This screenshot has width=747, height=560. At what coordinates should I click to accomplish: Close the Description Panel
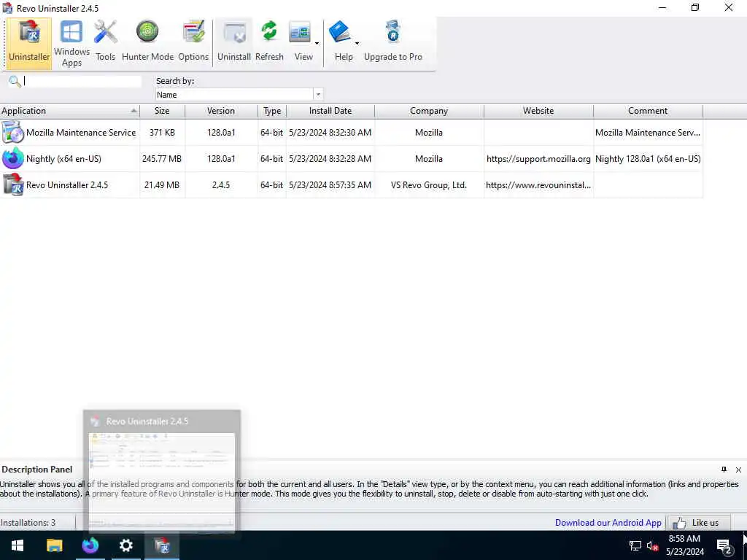738,470
